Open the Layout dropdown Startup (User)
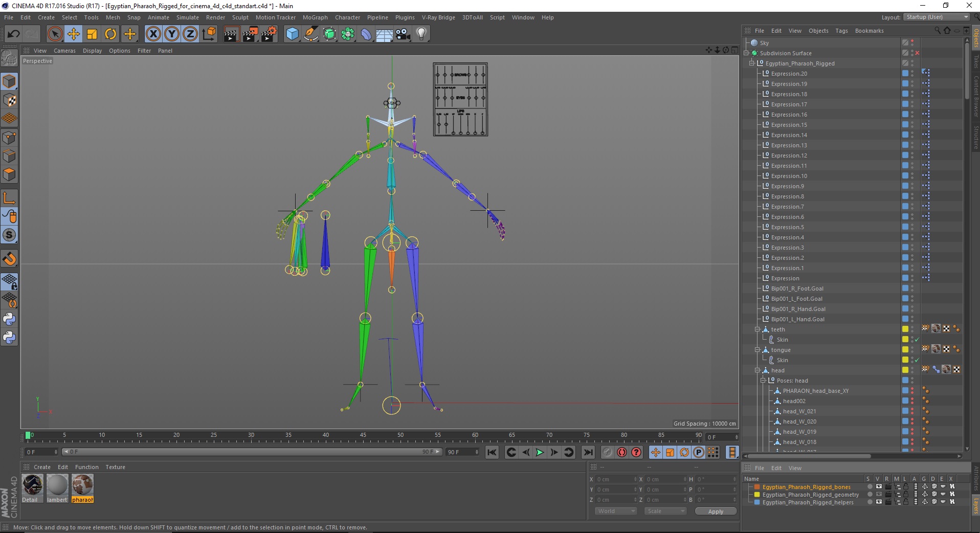 click(937, 17)
